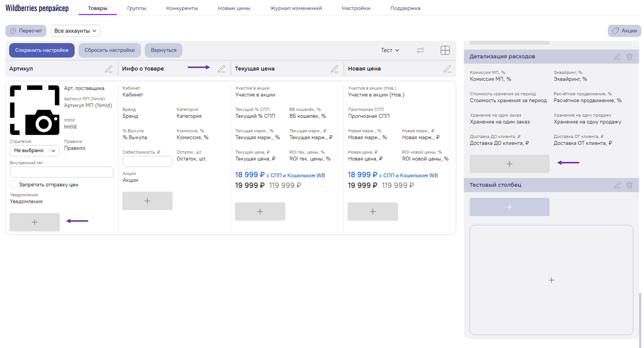Click the edit pencil for Инфо о товаре

221,69
